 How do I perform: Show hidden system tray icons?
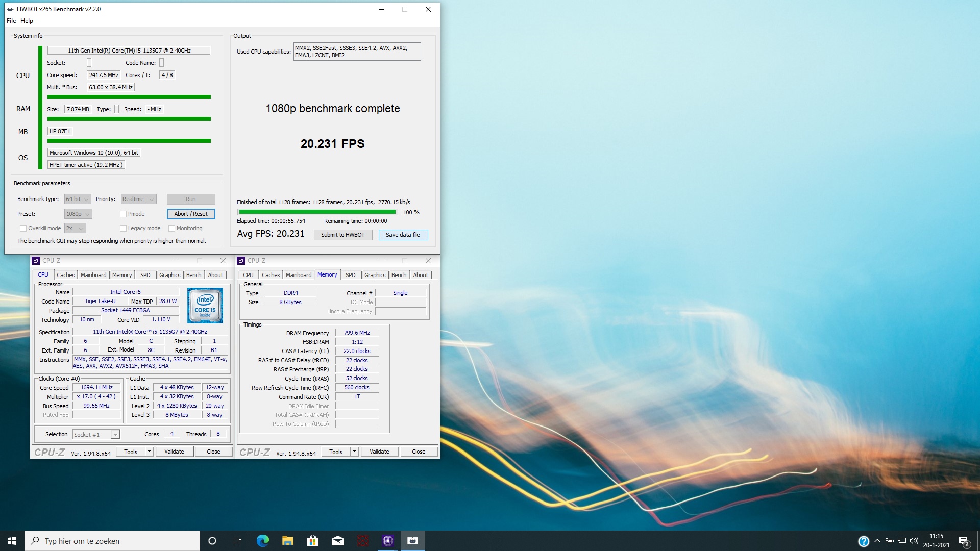click(877, 541)
